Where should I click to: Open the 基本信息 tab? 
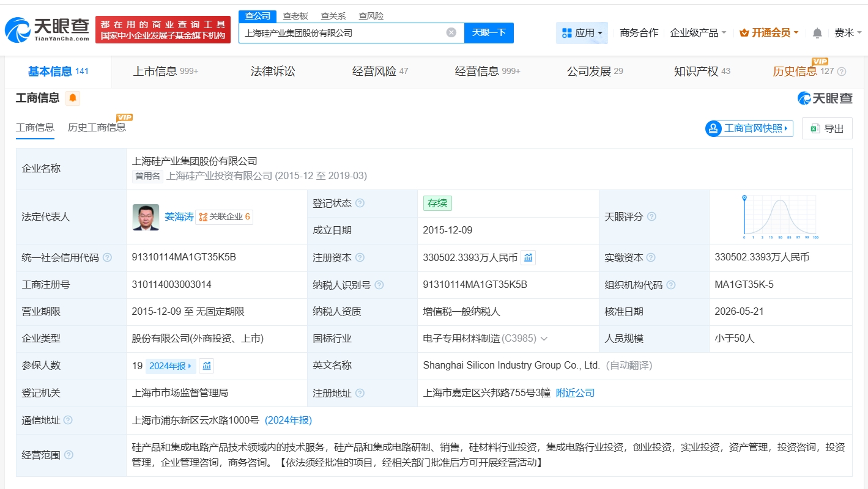point(58,72)
